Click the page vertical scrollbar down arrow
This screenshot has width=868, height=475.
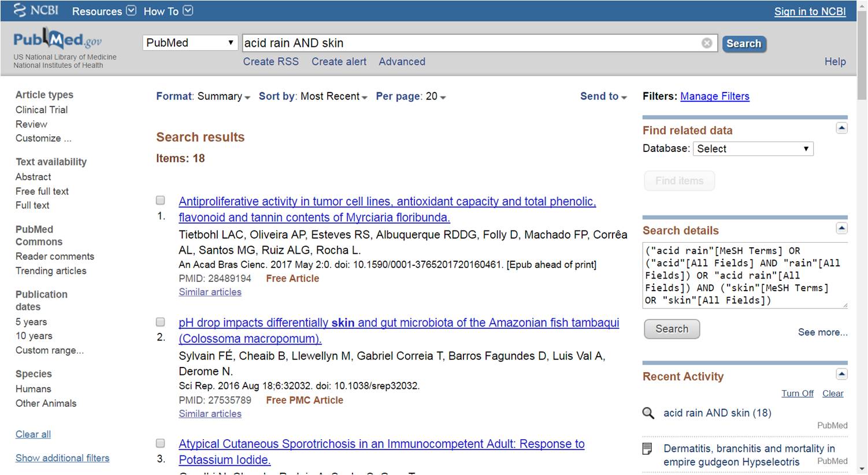pyautogui.click(x=862, y=469)
